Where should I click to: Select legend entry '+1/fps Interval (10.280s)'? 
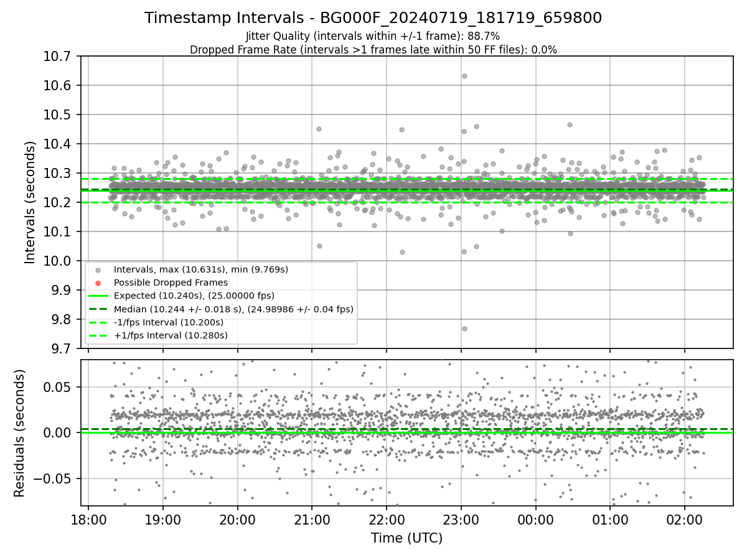coord(171,335)
